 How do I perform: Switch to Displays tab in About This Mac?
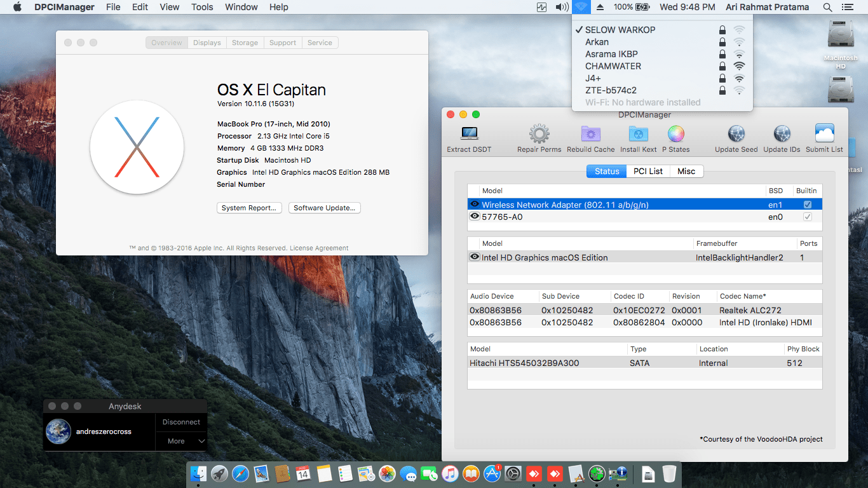coord(207,43)
